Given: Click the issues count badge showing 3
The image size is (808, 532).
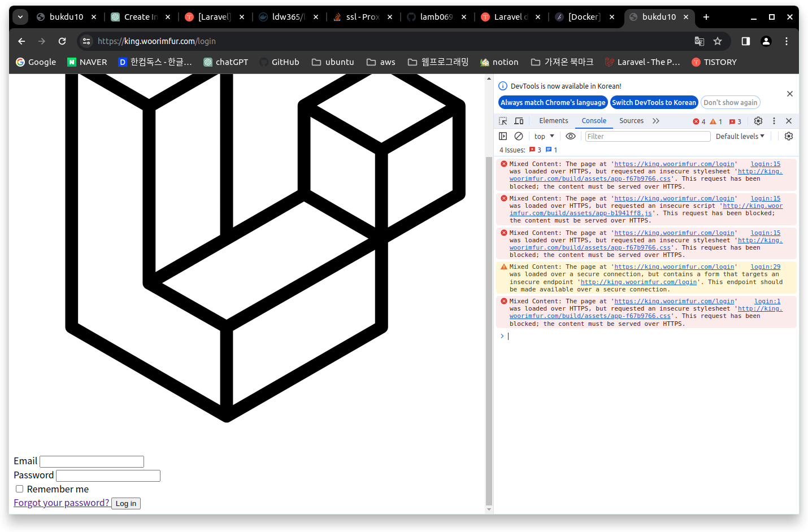Looking at the screenshot, I should point(735,121).
